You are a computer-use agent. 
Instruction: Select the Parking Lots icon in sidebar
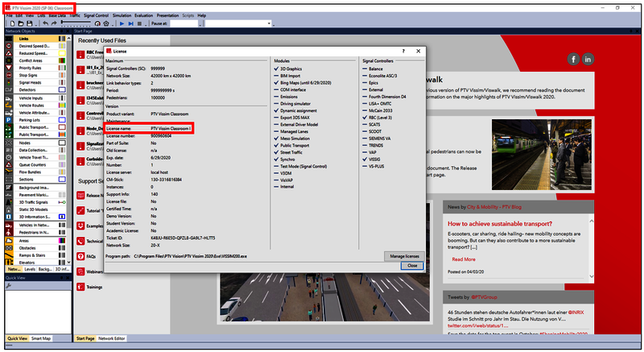[x=9, y=121]
